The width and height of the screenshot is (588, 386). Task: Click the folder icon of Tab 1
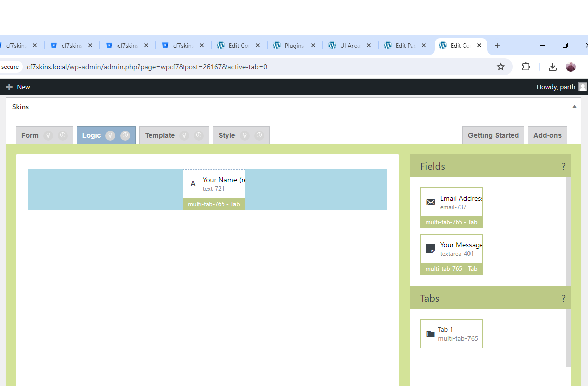click(x=430, y=334)
